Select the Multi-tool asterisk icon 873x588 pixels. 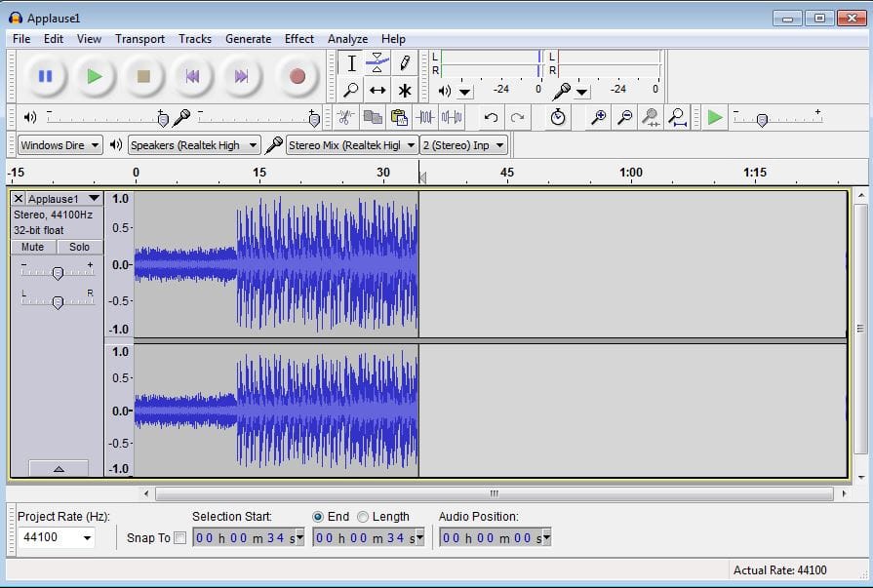click(404, 90)
